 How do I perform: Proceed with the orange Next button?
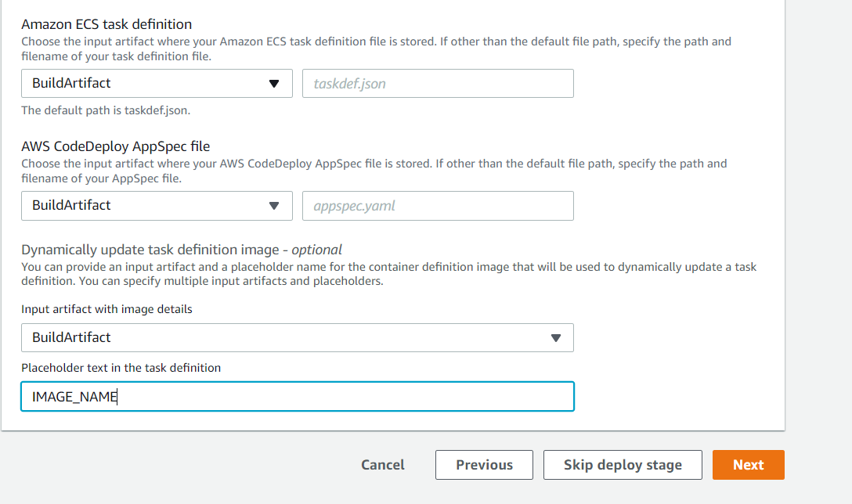pyautogui.click(x=748, y=465)
